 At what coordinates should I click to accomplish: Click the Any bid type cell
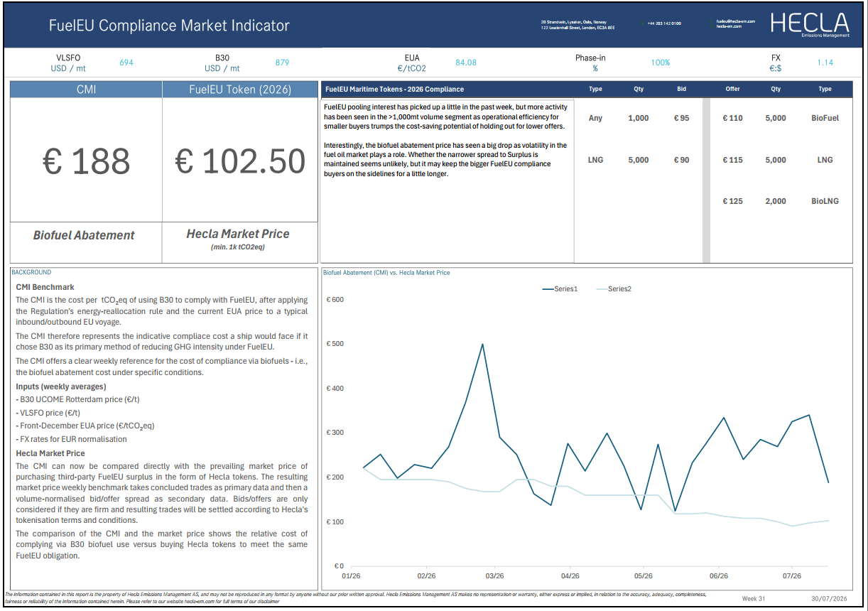pos(595,118)
